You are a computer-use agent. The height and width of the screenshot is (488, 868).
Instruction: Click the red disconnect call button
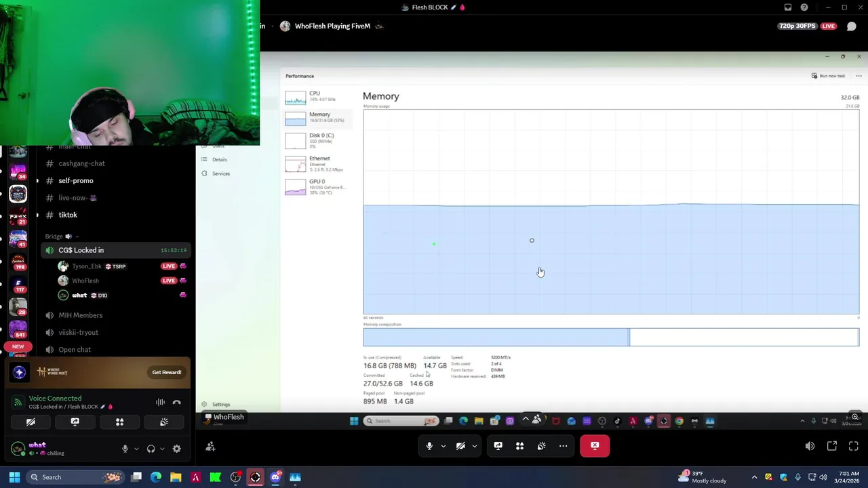595,446
